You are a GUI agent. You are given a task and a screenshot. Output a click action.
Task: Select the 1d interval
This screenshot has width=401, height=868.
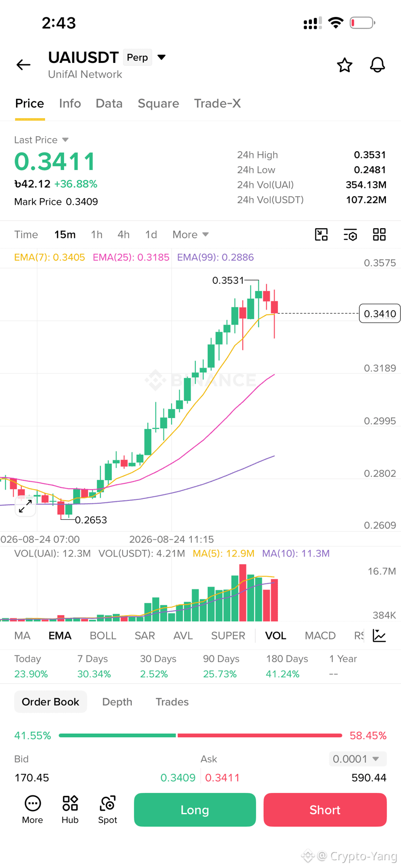[x=151, y=234]
